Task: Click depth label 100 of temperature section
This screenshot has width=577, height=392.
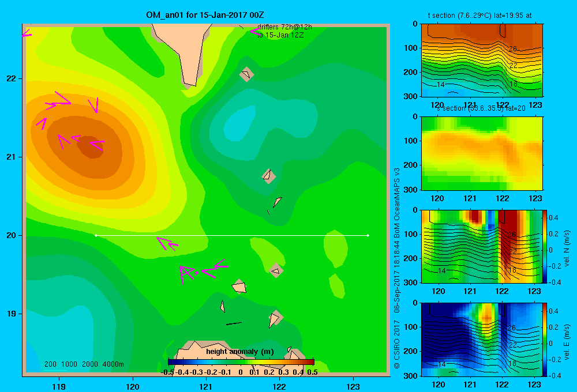Action: [411, 48]
